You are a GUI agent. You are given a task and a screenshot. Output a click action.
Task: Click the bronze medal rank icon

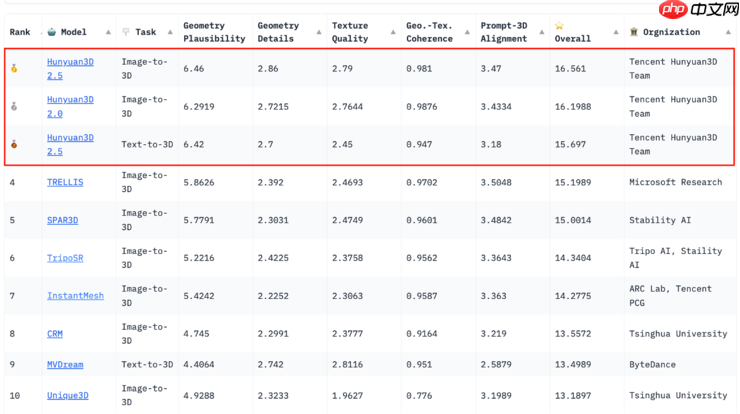point(14,145)
